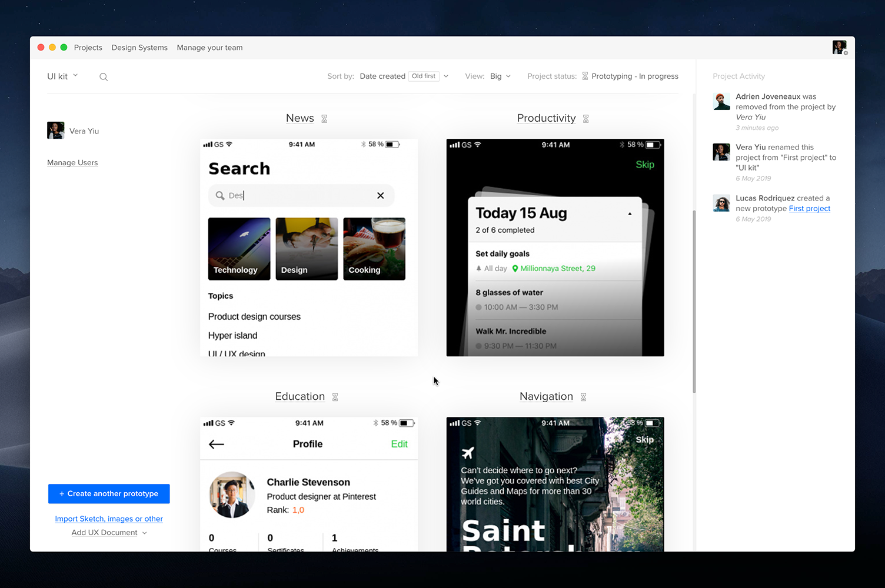Click the hourglass icon next to Education
This screenshot has height=588, width=885.
(x=335, y=397)
